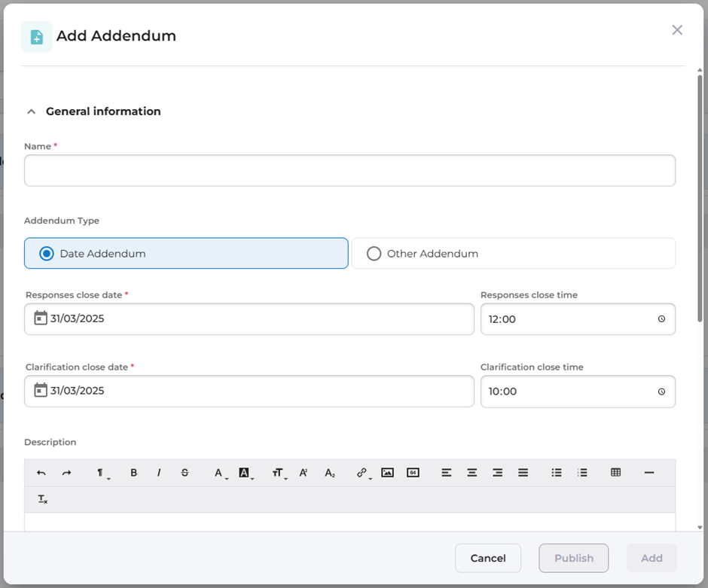The width and height of the screenshot is (708, 588).
Task: Insert a horizontal line
Action: 649,473
